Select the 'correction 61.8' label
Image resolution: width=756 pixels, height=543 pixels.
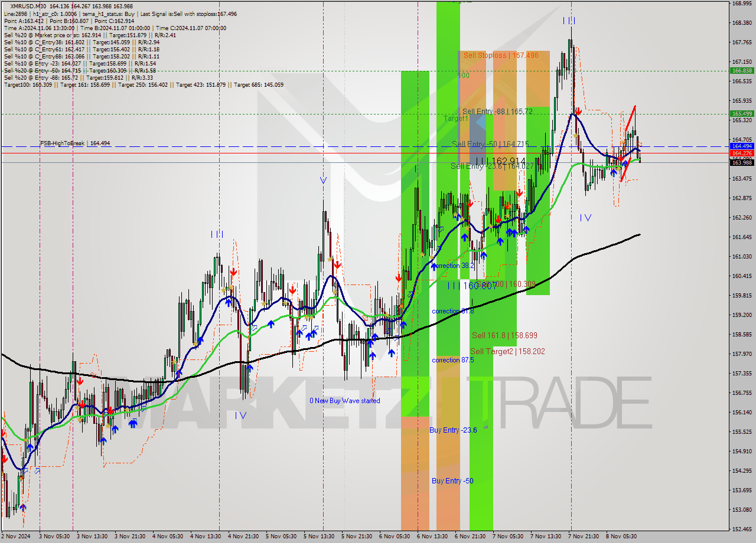tap(453, 311)
